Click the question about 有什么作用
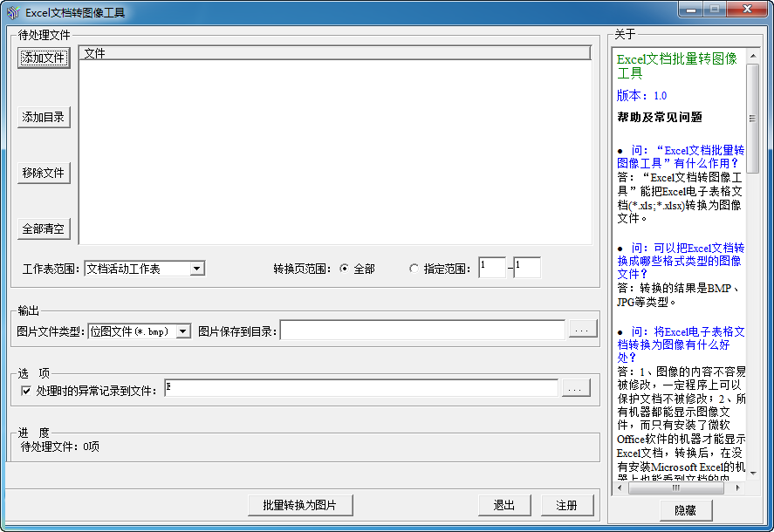 pos(681,156)
